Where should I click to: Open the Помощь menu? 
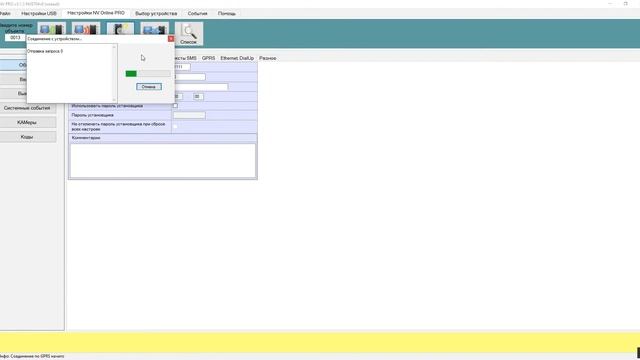(227, 13)
